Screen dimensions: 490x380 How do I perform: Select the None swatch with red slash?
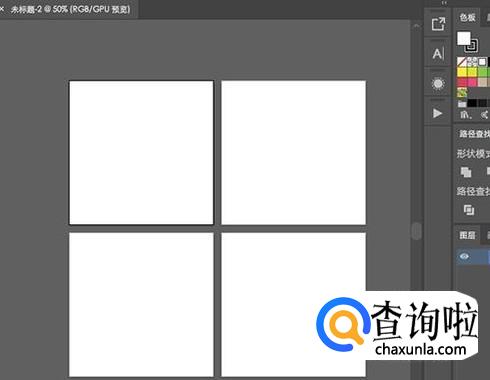pos(462,62)
